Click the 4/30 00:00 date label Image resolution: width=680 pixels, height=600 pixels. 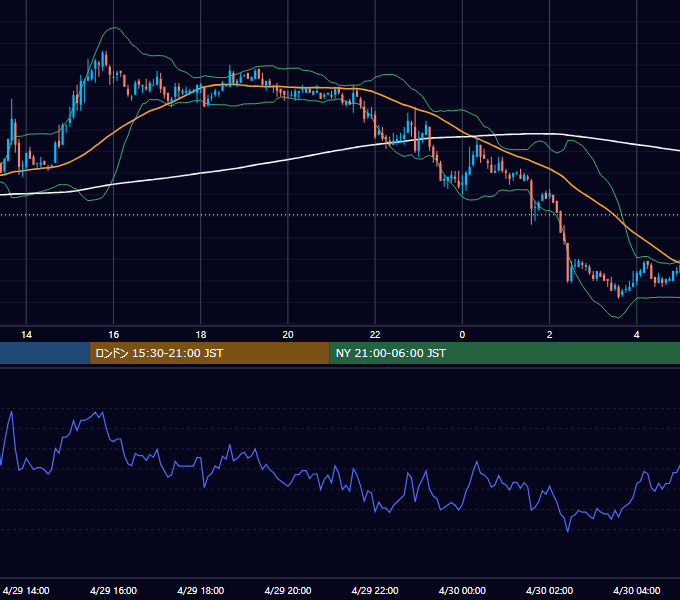pyautogui.click(x=462, y=590)
